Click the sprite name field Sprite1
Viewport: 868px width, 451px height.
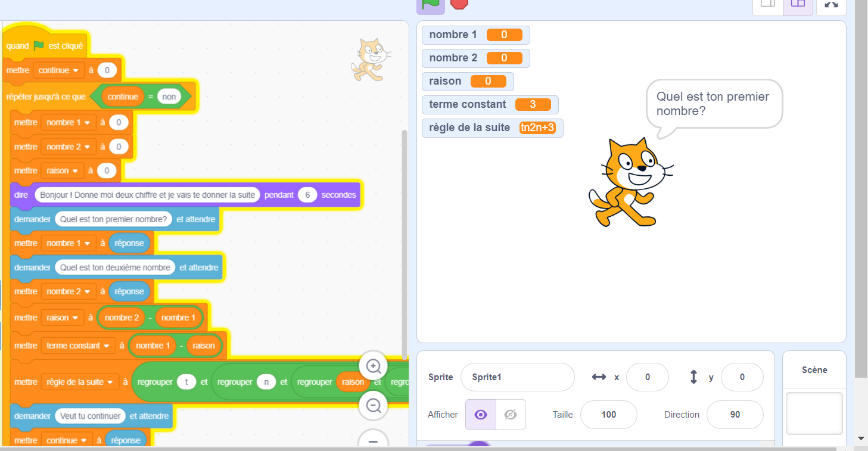point(517,377)
